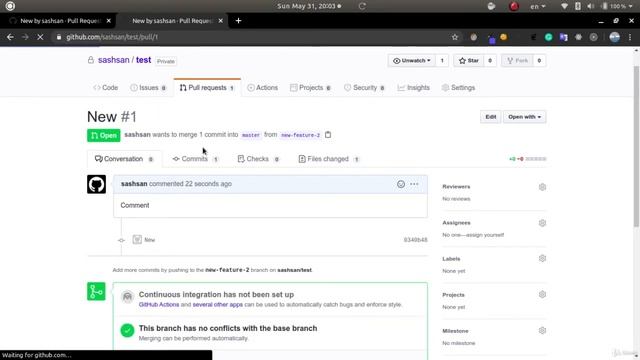The width and height of the screenshot is (640, 360).
Task: Open the en keyboard language menu
Action: pos(538,6)
